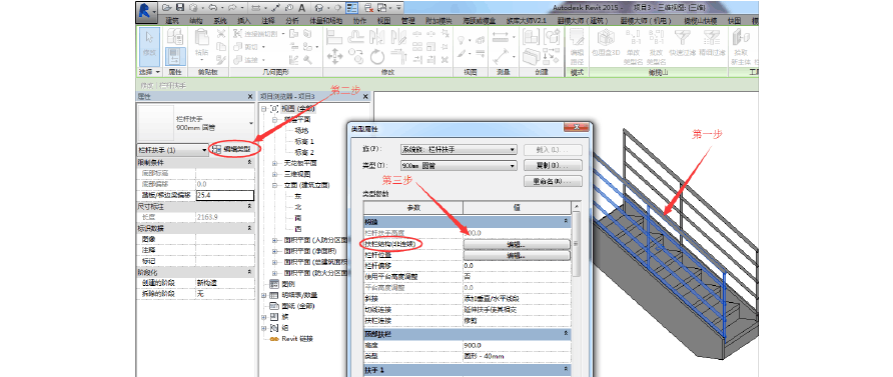893x377 pixels.
Task: Select 标高 1 in project browser
Action: 305,141
